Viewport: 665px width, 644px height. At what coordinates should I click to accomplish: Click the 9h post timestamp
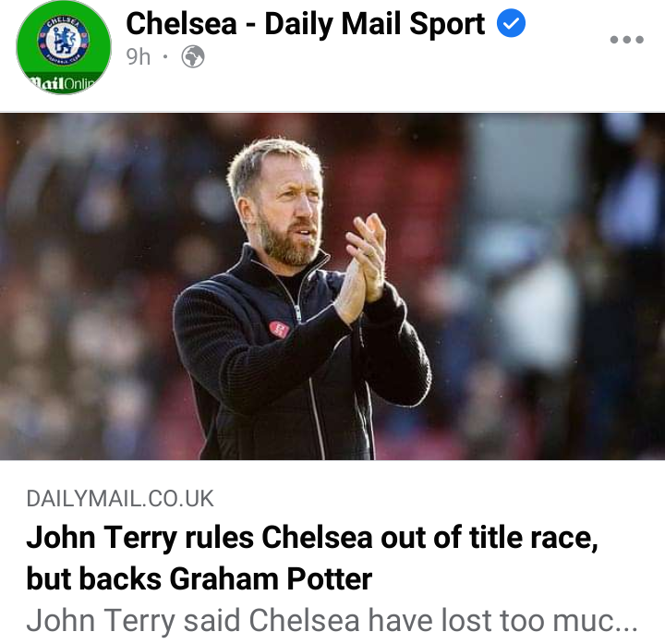pyautogui.click(x=139, y=57)
